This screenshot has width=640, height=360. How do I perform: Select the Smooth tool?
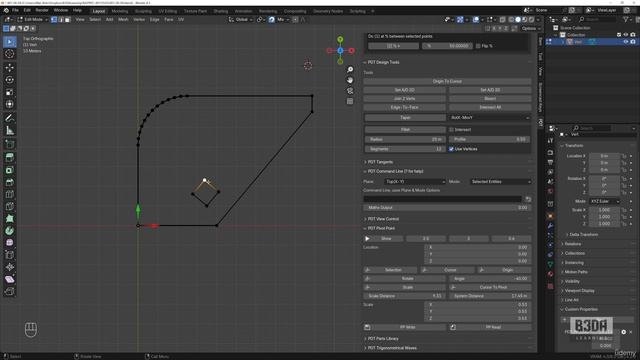10,243
